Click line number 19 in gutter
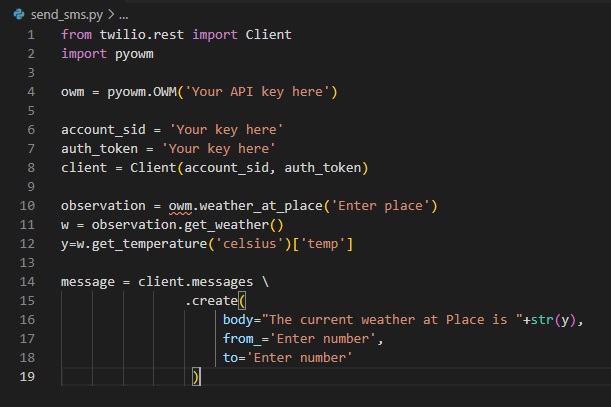This screenshot has width=611, height=407. tap(27, 377)
